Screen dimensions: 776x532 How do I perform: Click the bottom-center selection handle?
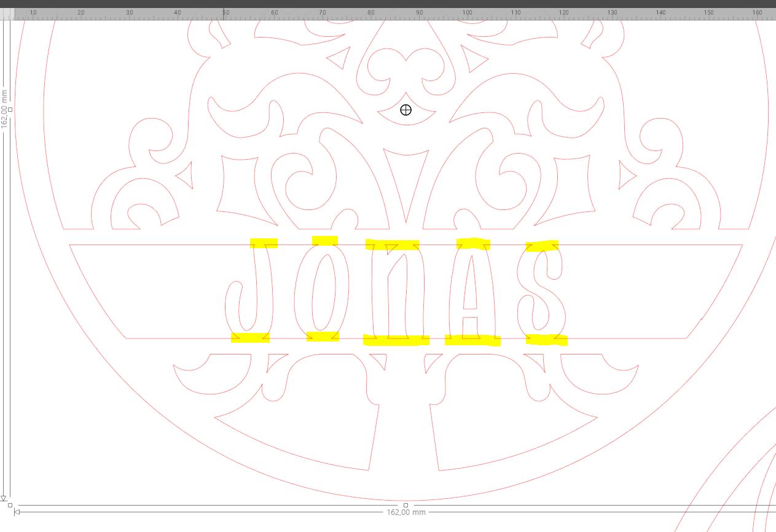[406, 505]
